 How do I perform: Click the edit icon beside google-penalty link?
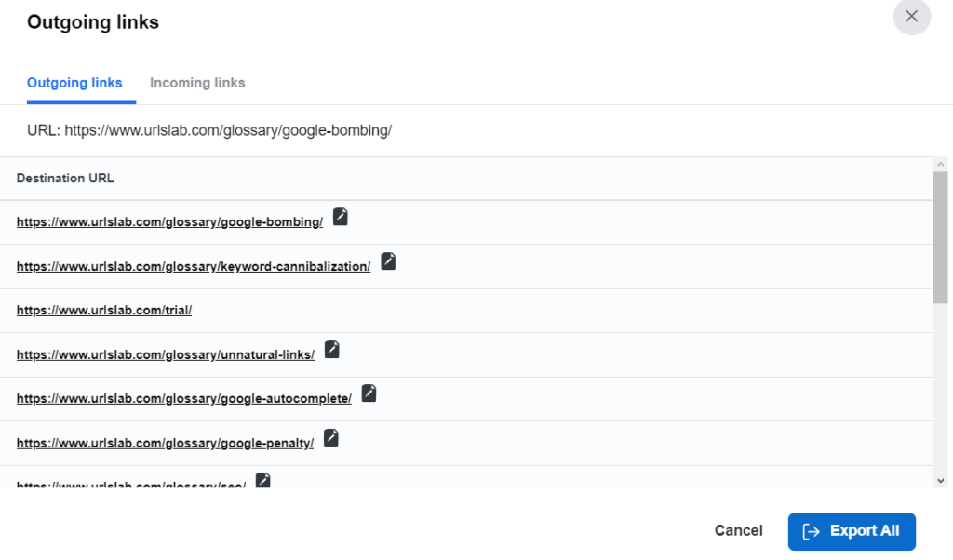(331, 437)
